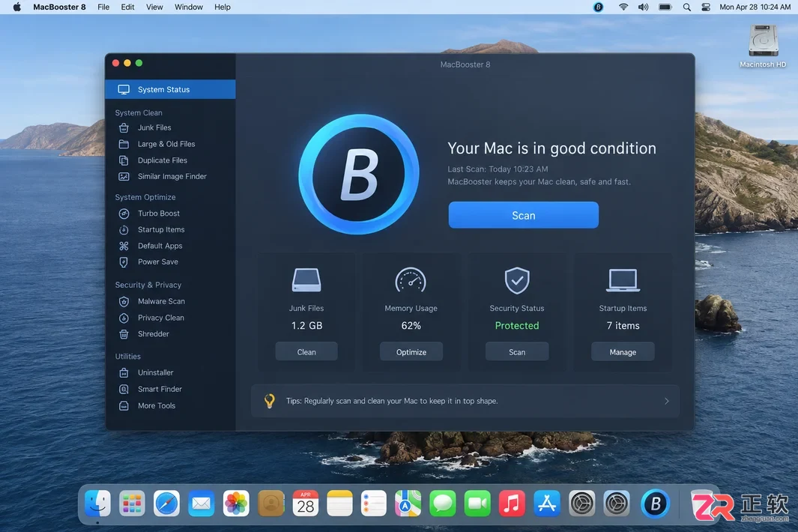Viewport: 798px width, 532px height.
Task: Open MacBooster from the Dock
Action: (655, 504)
